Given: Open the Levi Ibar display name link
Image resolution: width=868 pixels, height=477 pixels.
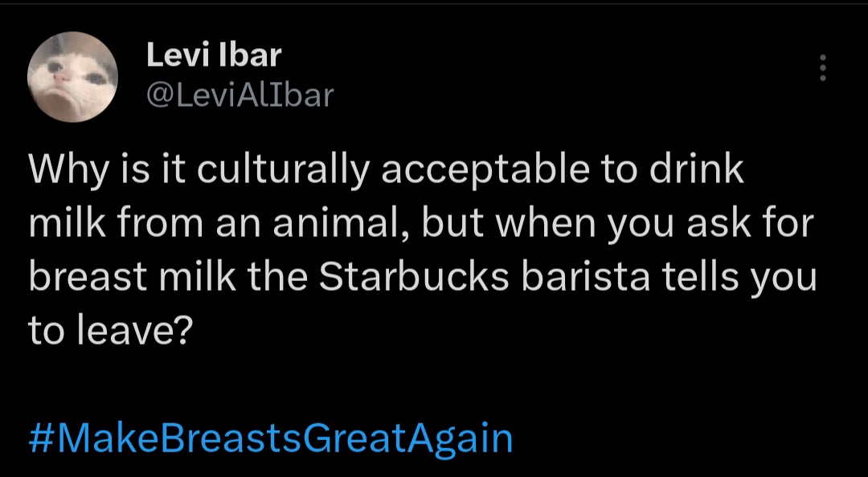Looking at the screenshot, I should (214, 55).
